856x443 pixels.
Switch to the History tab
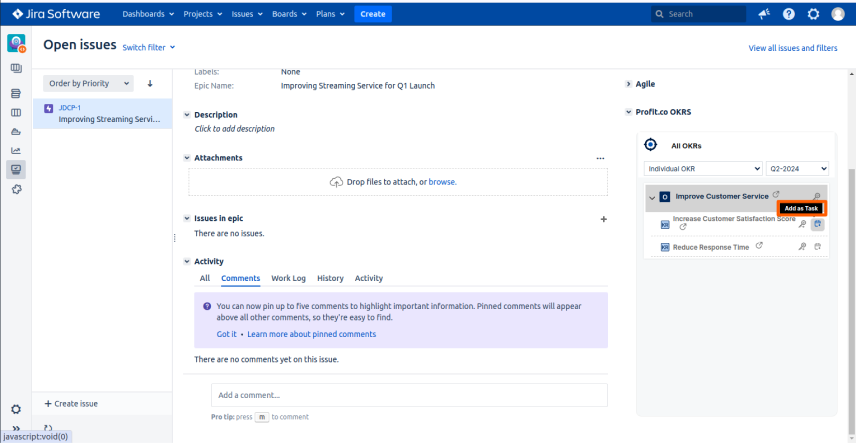[x=330, y=278]
